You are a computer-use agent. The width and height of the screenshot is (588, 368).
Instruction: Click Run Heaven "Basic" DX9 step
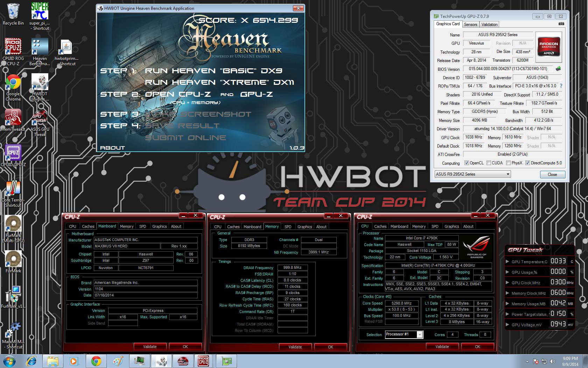[213, 71]
